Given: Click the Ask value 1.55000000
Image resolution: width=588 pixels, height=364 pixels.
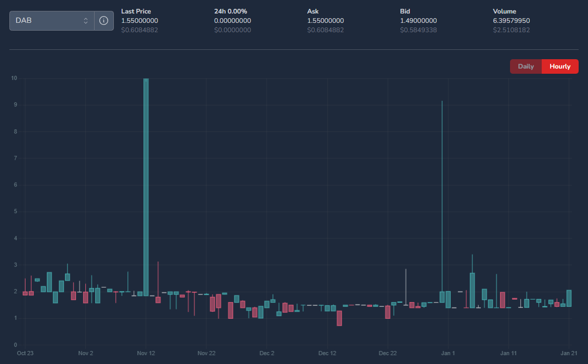Looking at the screenshot, I should pyautogui.click(x=325, y=21).
